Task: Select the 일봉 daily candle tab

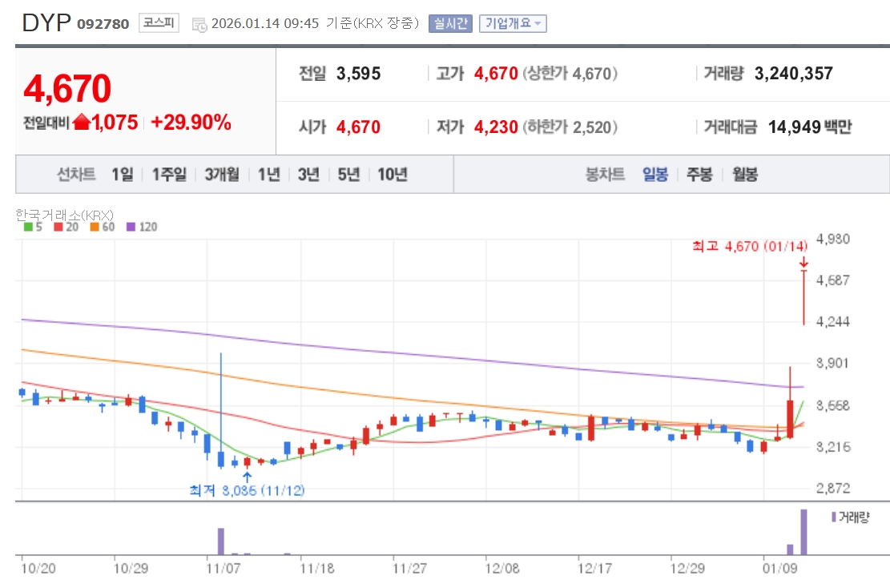Action: click(655, 175)
